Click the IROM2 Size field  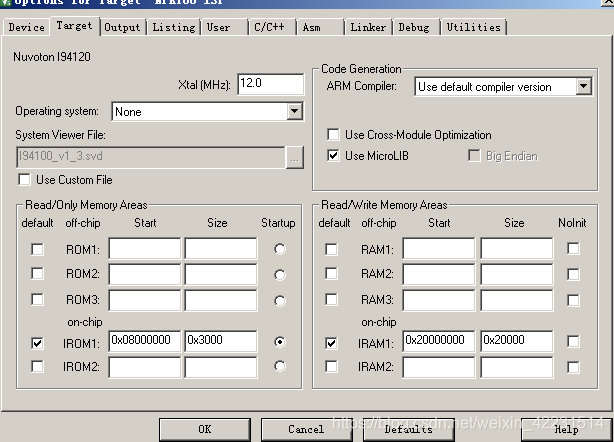221,367
